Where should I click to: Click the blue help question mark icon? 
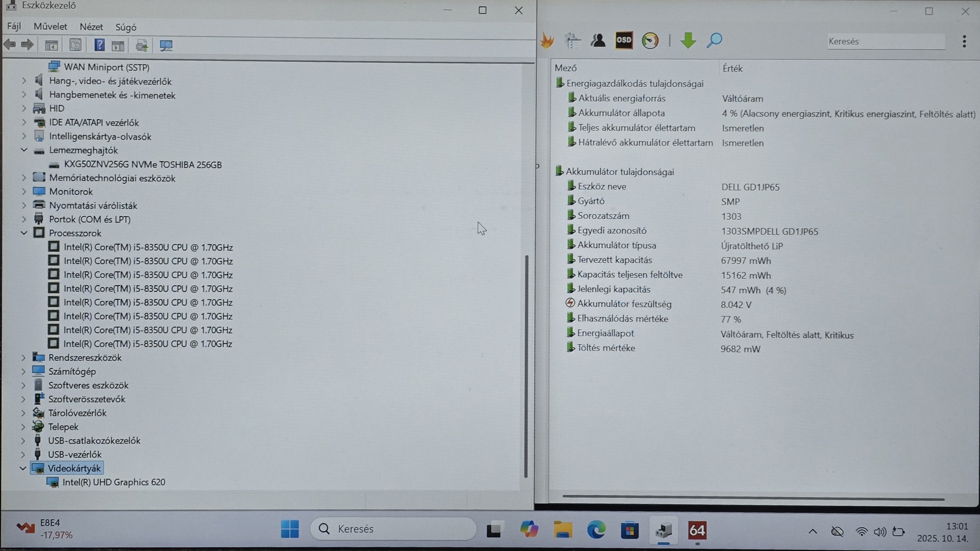coord(99,45)
